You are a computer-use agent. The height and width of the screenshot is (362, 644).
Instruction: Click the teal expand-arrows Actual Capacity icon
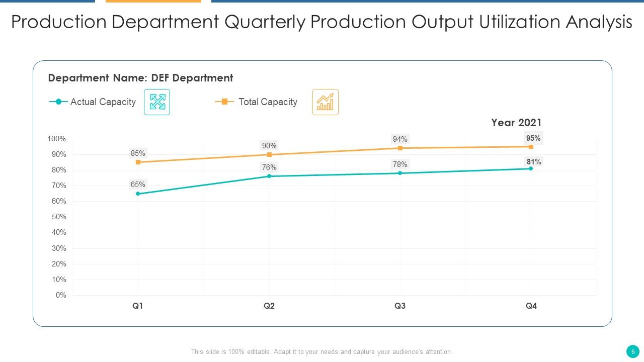pos(157,102)
